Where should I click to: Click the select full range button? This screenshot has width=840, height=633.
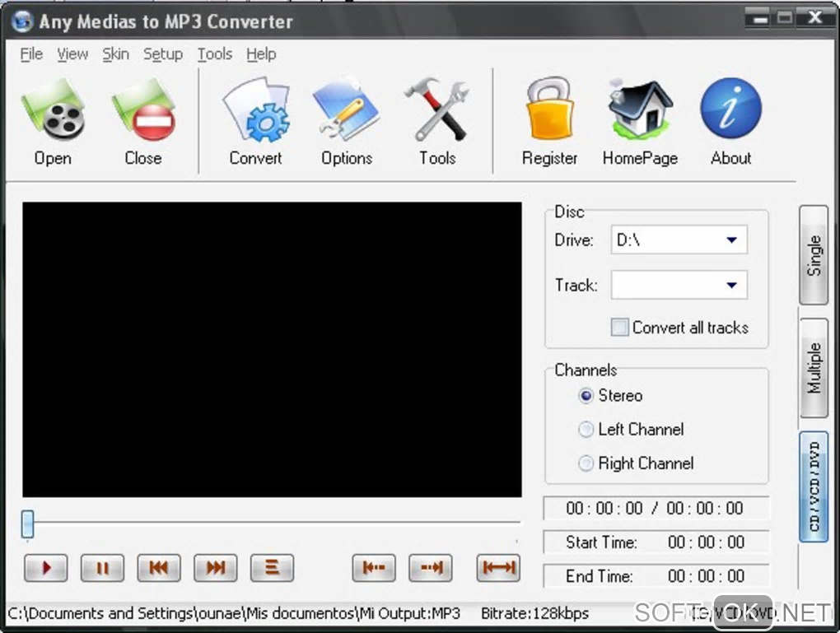click(498, 568)
